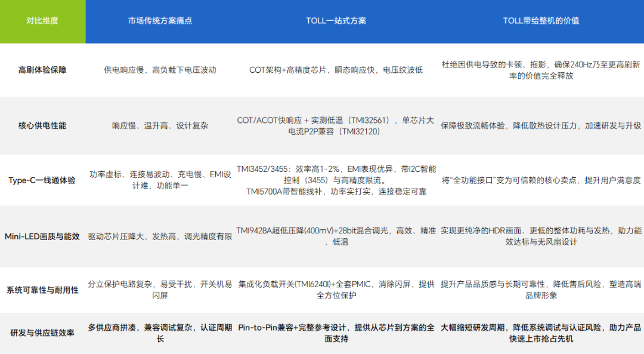
Task: Click the 高刷体验保障 row label
Action: [42, 70]
